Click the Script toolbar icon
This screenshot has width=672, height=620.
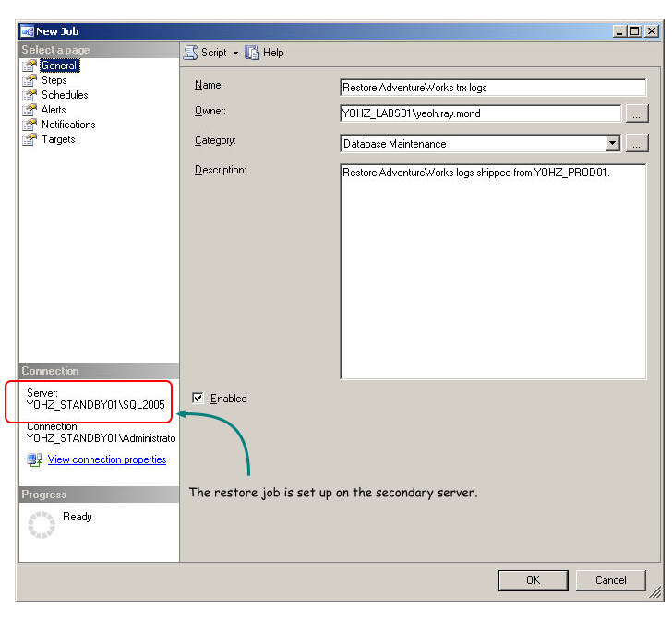point(191,53)
